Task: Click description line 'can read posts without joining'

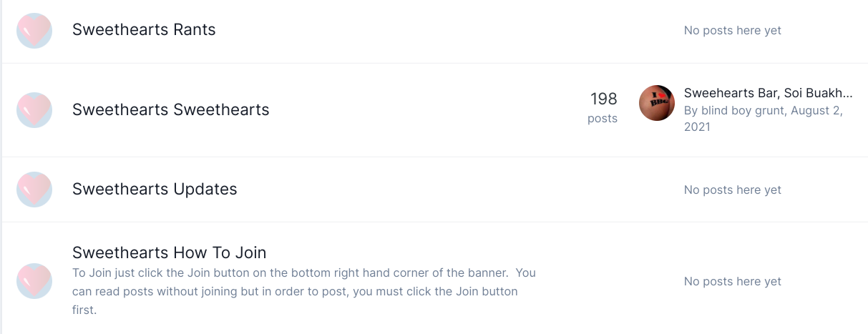Action: coord(295,292)
